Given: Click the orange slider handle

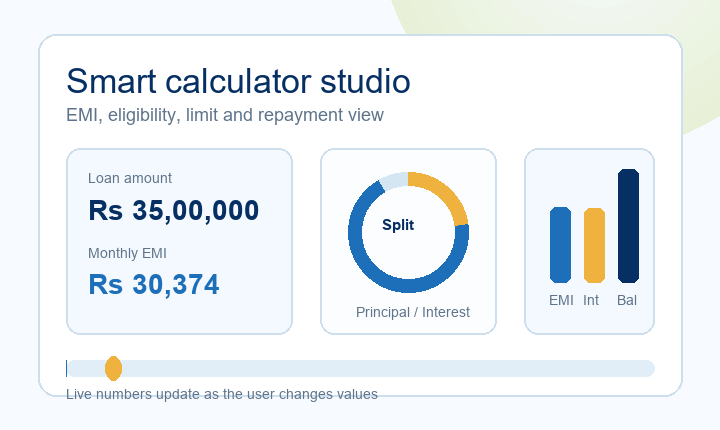Looking at the screenshot, I should (113, 368).
